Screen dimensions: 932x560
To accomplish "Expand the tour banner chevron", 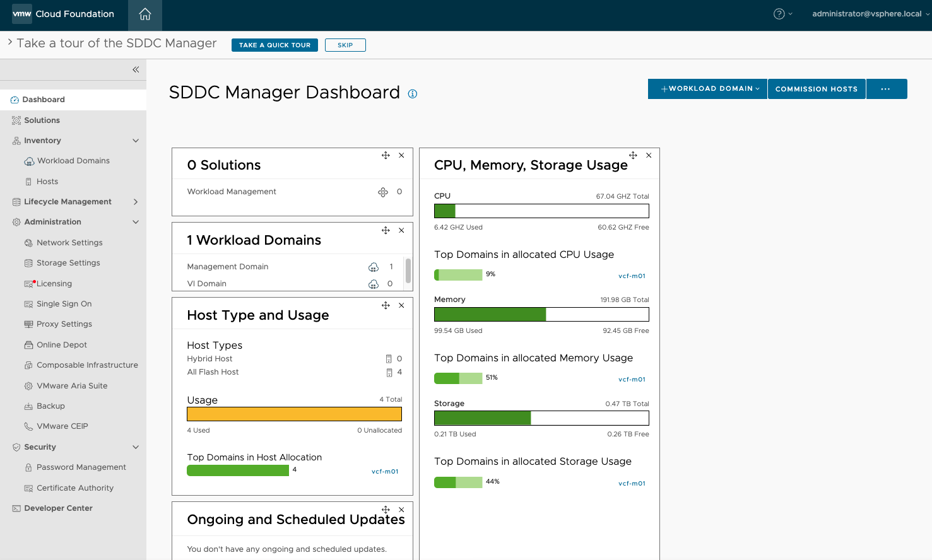I will click(x=10, y=42).
